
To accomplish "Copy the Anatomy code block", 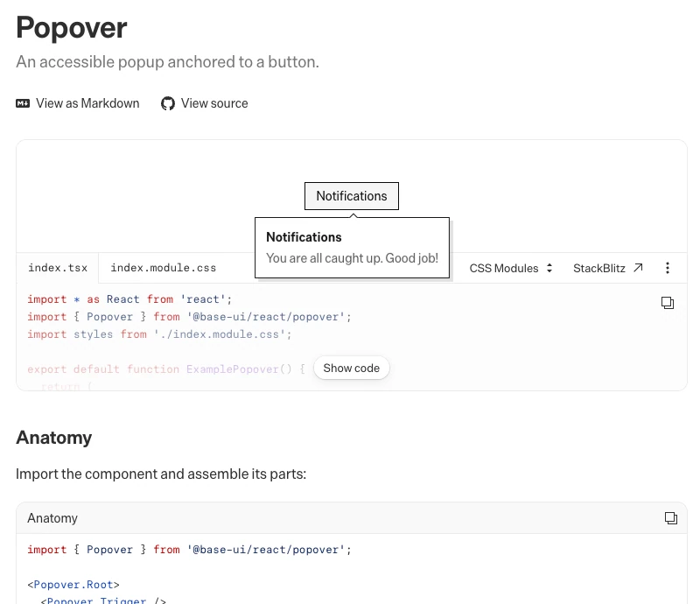I will (671, 518).
